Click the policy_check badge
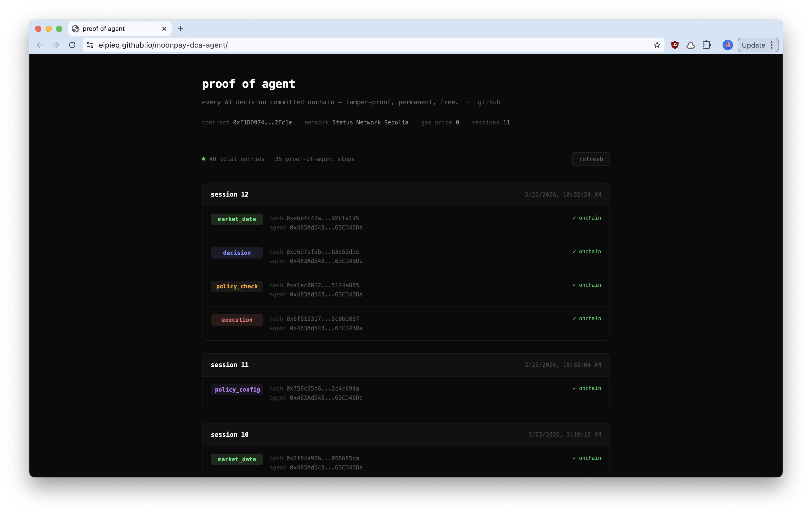 click(237, 286)
